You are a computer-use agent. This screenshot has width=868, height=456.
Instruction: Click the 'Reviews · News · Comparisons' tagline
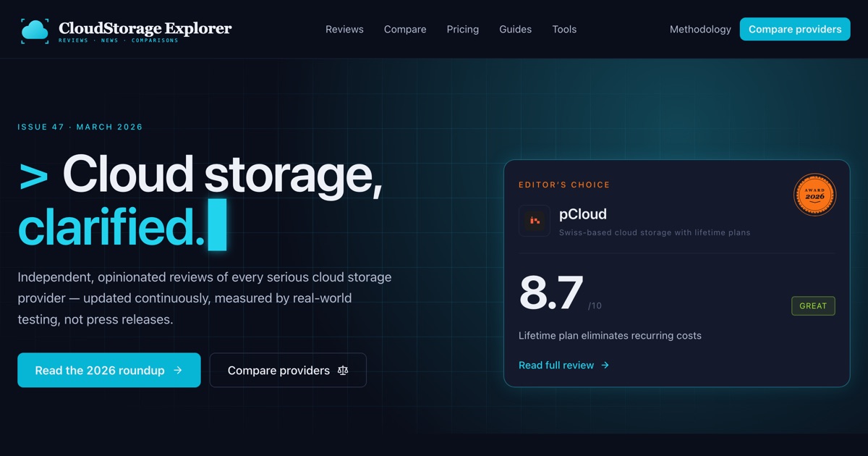119,41
